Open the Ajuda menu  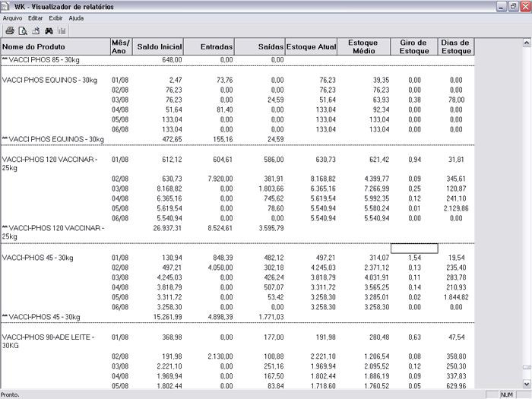click(x=76, y=17)
